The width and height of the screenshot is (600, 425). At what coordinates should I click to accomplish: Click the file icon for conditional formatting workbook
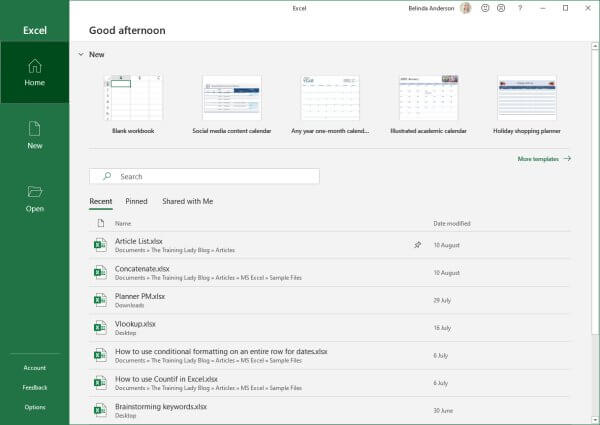coord(100,355)
